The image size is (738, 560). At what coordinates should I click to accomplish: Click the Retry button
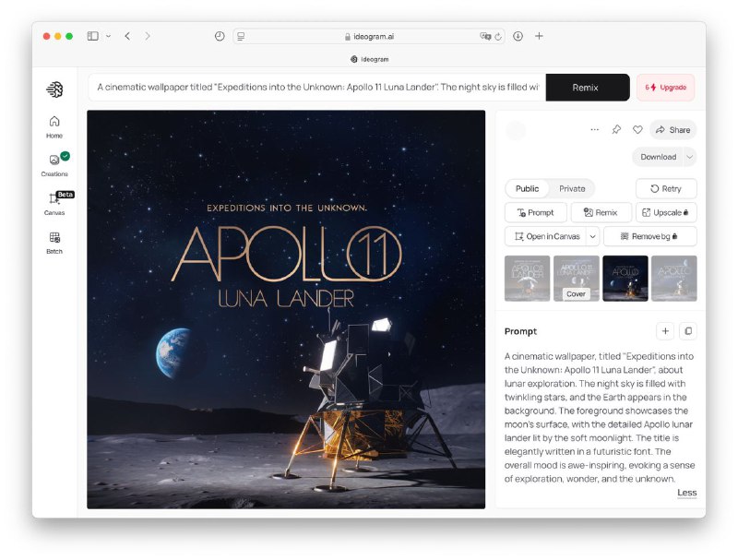tap(665, 188)
